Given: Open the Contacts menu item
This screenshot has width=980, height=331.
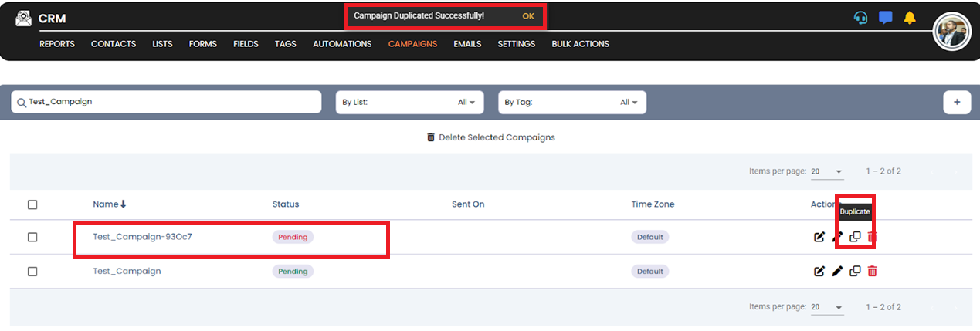Looking at the screenshot, I should [114, 44].
